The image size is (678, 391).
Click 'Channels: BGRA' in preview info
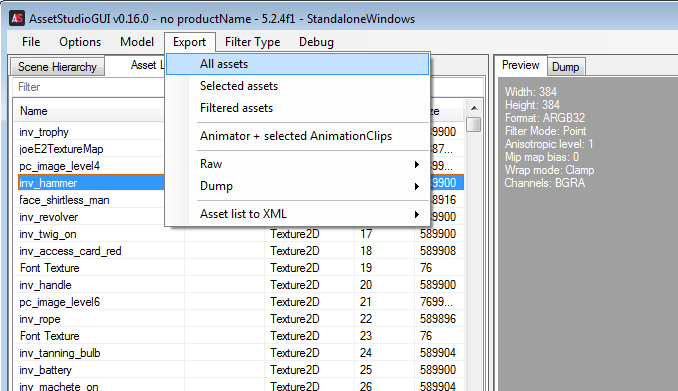click(x=545, y=183)
